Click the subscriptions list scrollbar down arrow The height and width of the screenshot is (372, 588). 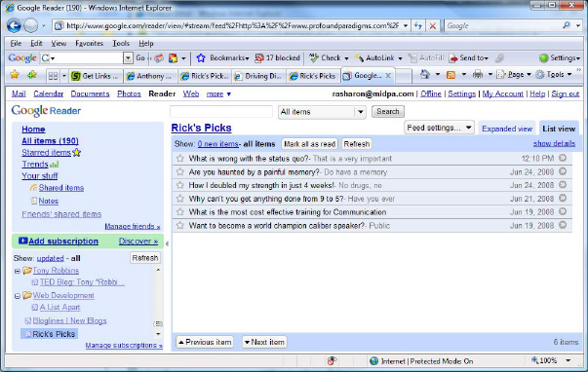point(158,334)
